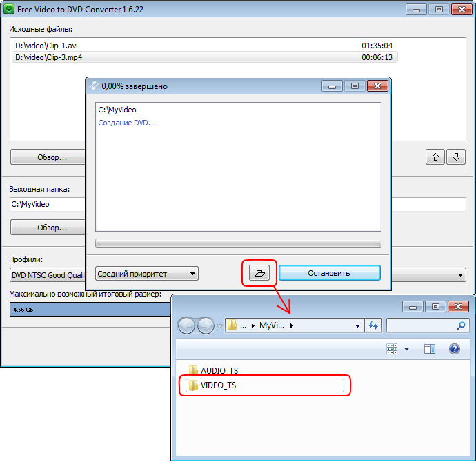
Task: Click the Explorer search field
Action: tap(422, 325)
